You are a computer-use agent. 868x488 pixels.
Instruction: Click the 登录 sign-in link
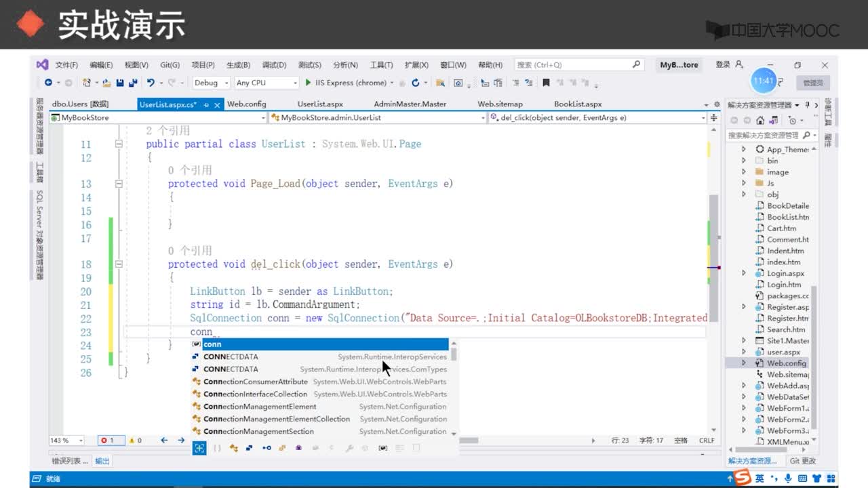[723, 64]
